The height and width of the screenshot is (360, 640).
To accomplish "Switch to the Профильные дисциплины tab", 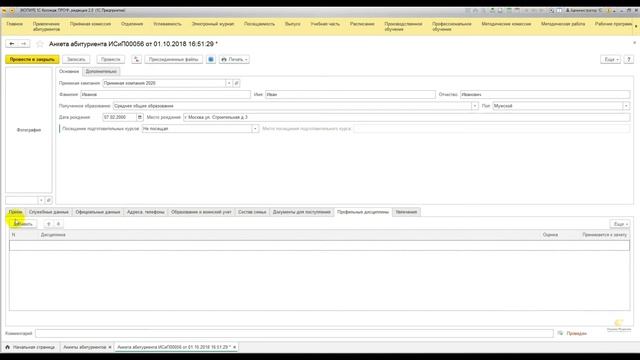I will (x=363, y=212).
